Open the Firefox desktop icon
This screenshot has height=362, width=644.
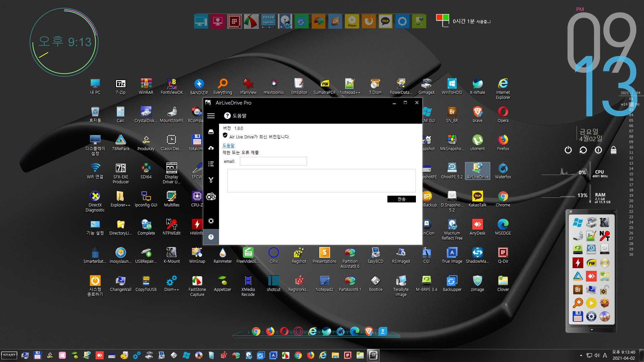click(x=503, y=143)
